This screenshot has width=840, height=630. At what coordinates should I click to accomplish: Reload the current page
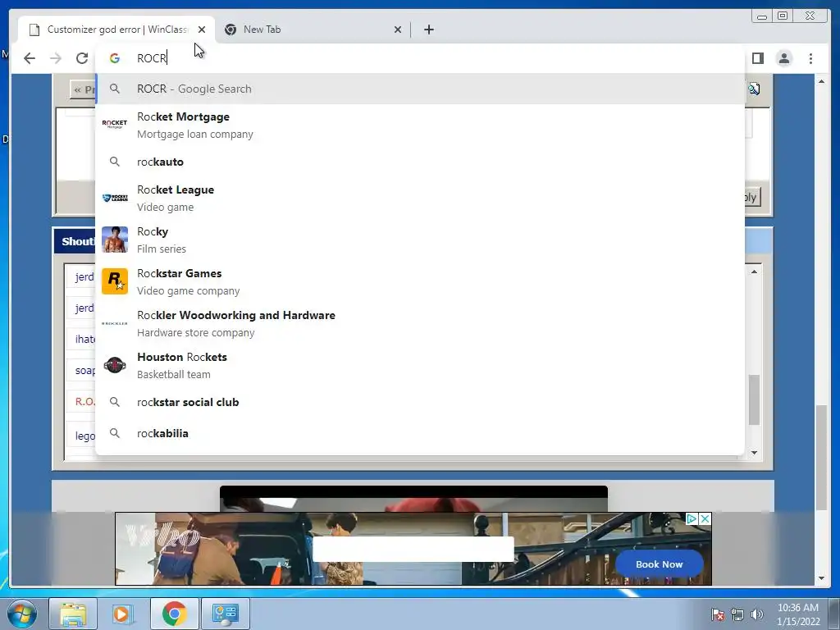click(82, 58)
